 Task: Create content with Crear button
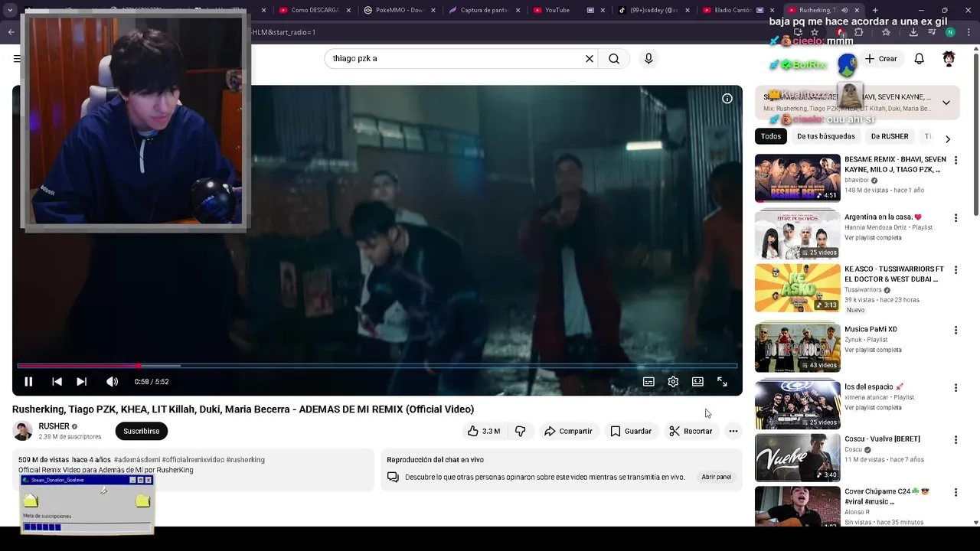(880, 59)
